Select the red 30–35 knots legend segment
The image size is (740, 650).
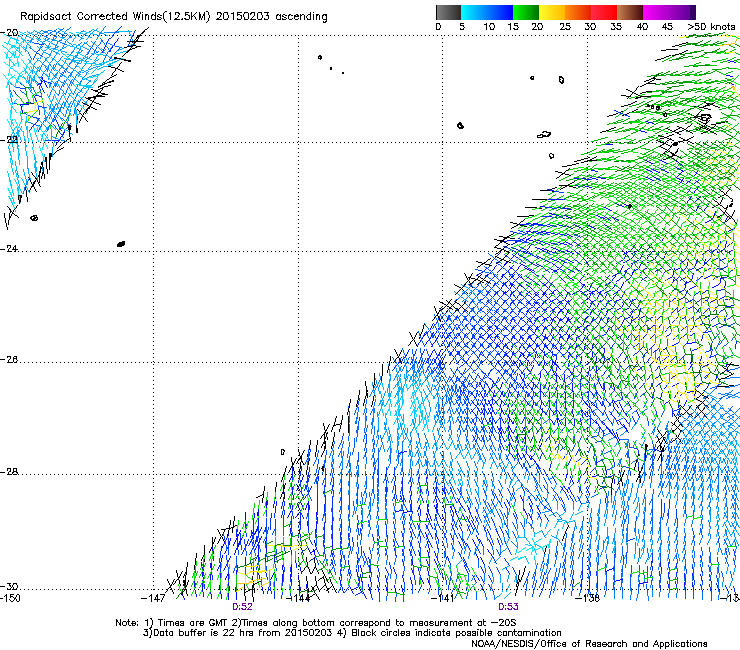604,12
